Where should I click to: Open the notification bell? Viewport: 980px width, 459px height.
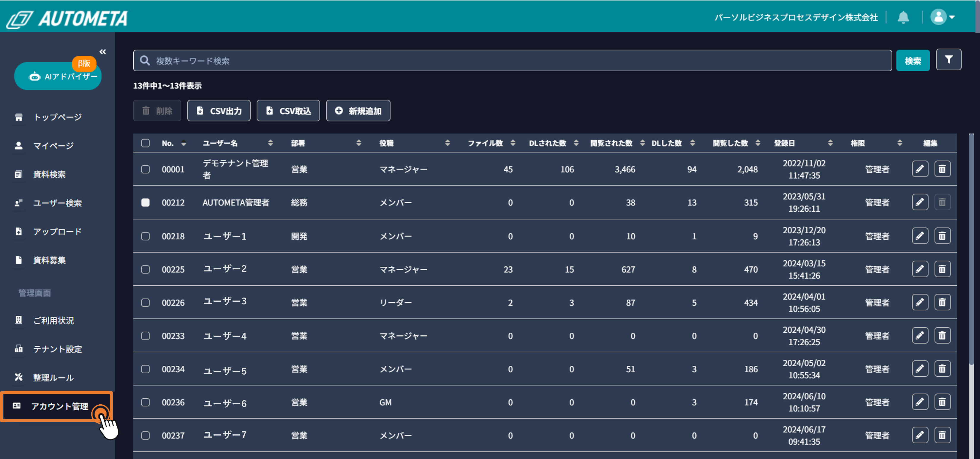[x=903, y=18]
